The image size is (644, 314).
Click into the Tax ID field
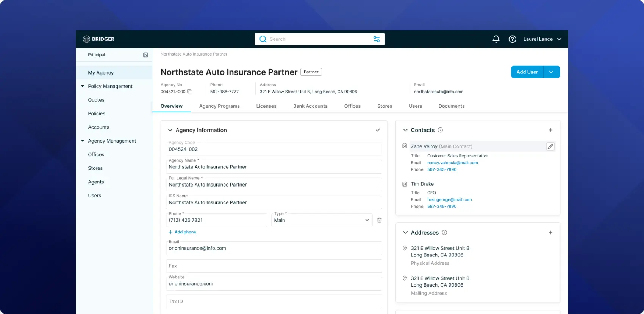pos(274,302)
